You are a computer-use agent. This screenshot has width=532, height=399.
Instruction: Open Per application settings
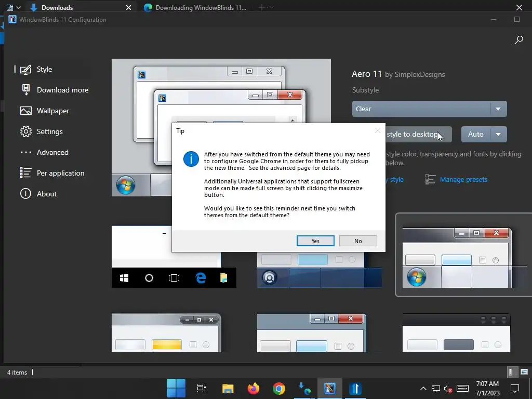tap(52, 173)
